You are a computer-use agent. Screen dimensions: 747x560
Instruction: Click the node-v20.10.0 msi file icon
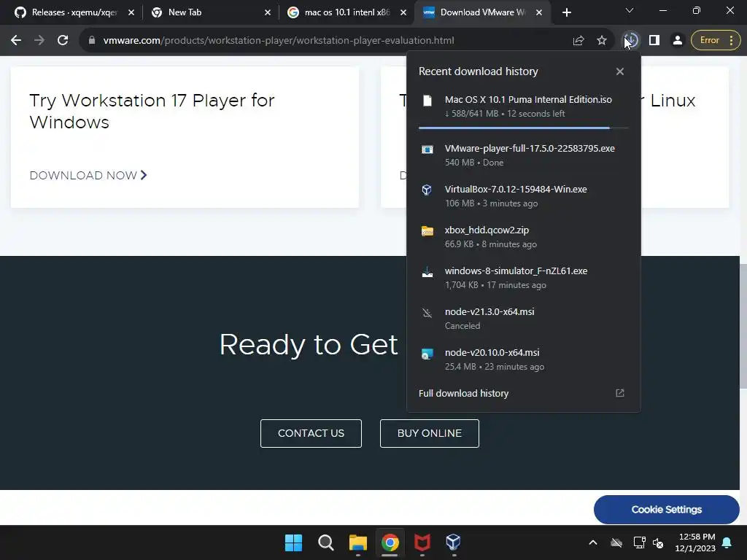pyautogui.click(x=427, y=354)
